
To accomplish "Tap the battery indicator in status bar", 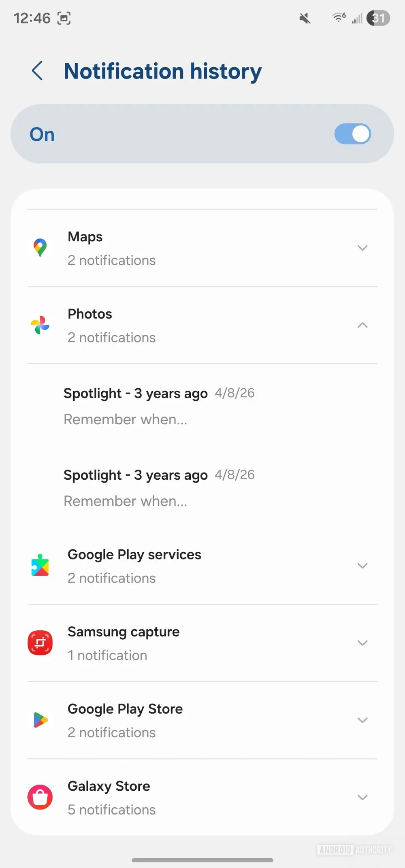I will 378,18.
